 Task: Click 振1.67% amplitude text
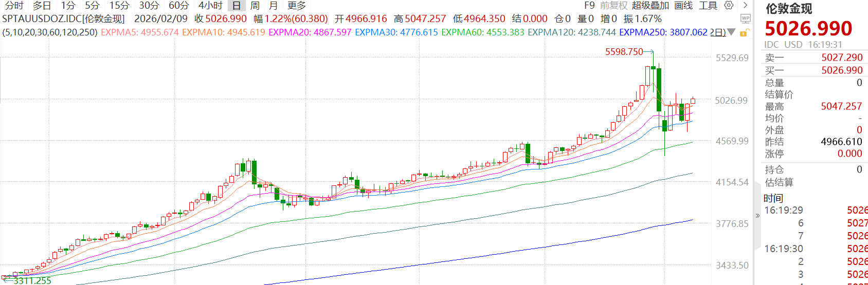click(x=642, y=19)
